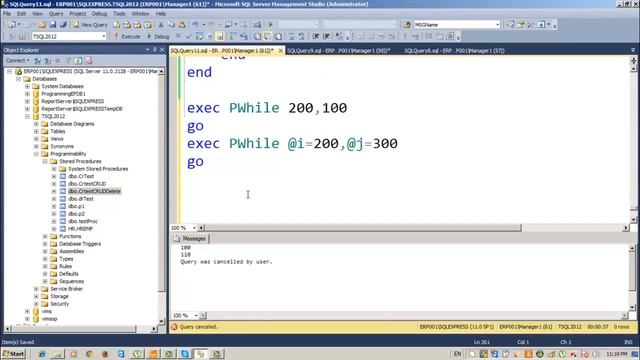
Task: Expand the Security folder node
Action: coord(36,304)
